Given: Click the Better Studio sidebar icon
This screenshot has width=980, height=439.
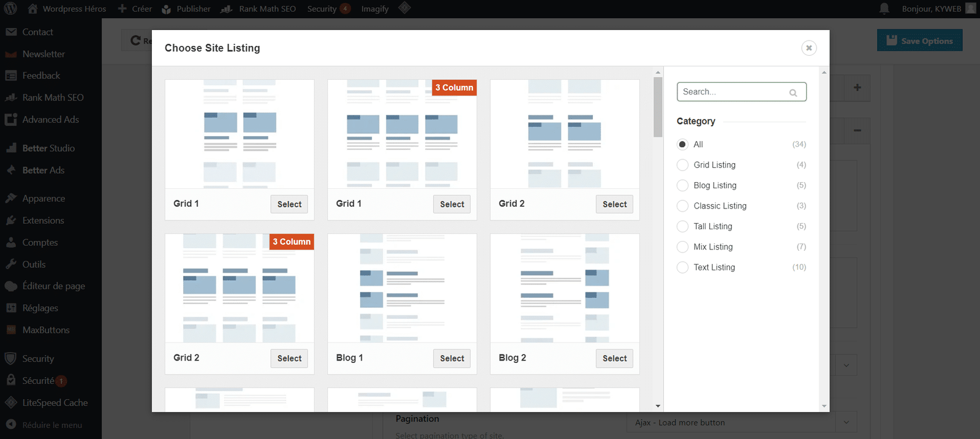Looking at the screenshot, I should tap(10, 148).
